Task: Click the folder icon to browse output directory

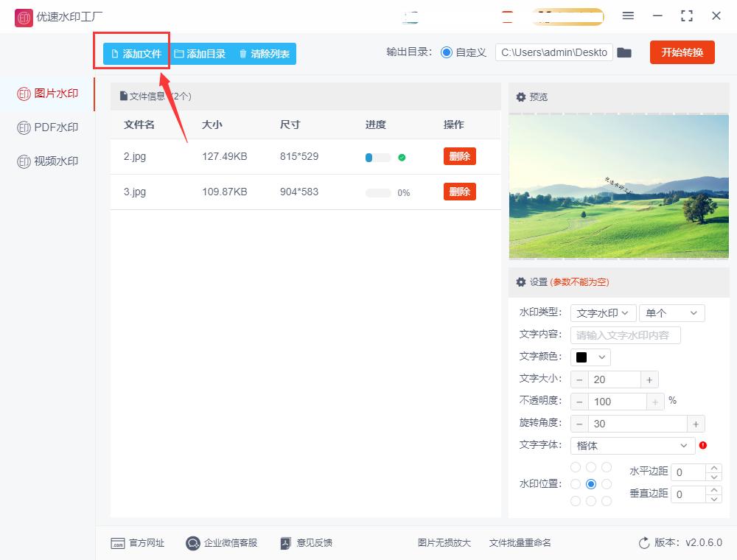Action: click(624, 52)
